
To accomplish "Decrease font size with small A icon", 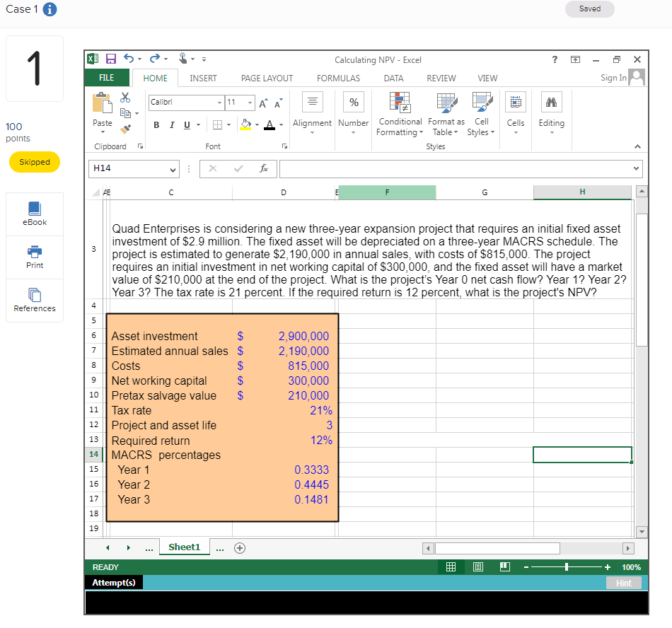I will pyautogui.click(x=278, y=103).
